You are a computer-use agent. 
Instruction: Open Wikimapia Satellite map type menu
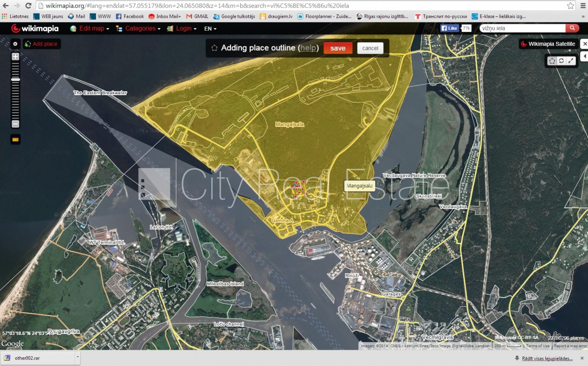[548, 44]
